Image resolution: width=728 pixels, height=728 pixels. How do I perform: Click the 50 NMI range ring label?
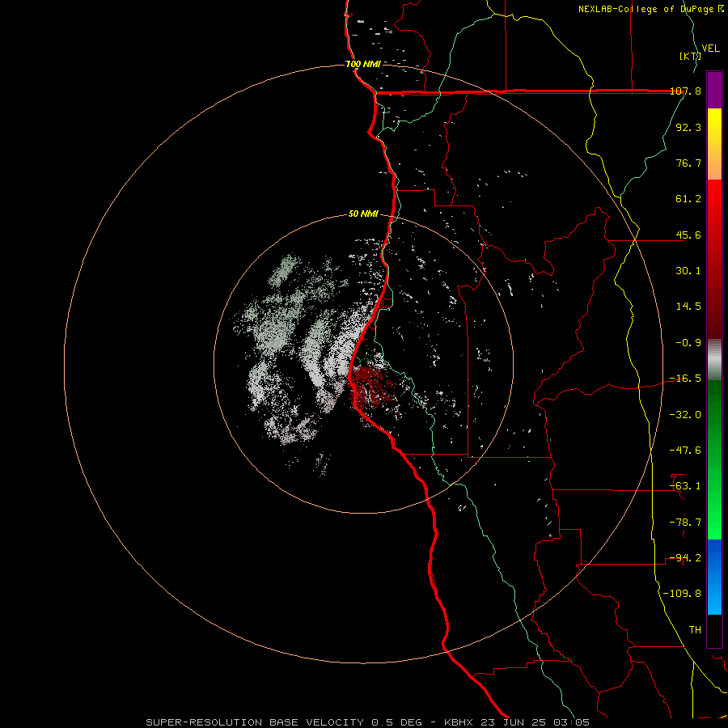click(363, 214)
